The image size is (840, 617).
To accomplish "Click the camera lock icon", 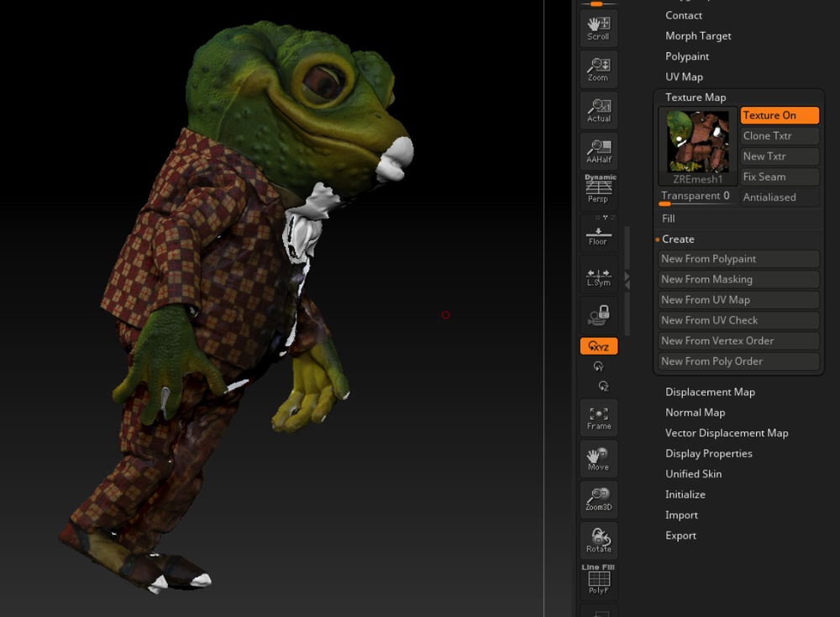I will (x=598, y=315).
